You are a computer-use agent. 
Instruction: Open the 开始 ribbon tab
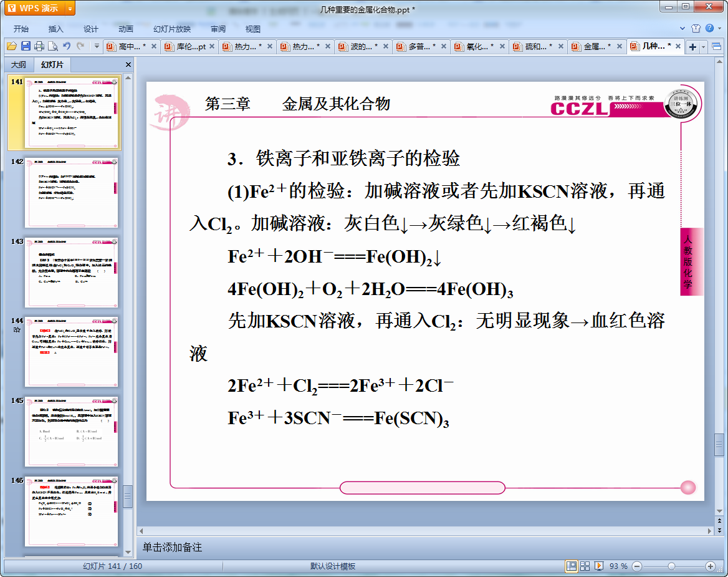click(x=21, y=29)
